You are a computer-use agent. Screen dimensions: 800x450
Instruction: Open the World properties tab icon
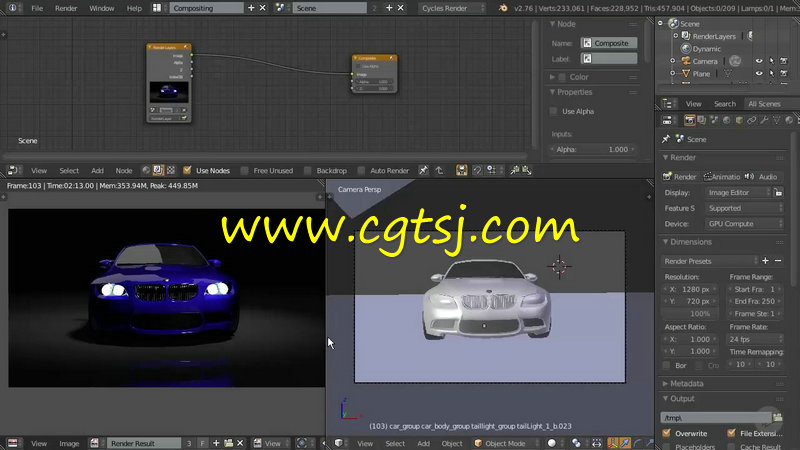(x=727, y=120)
